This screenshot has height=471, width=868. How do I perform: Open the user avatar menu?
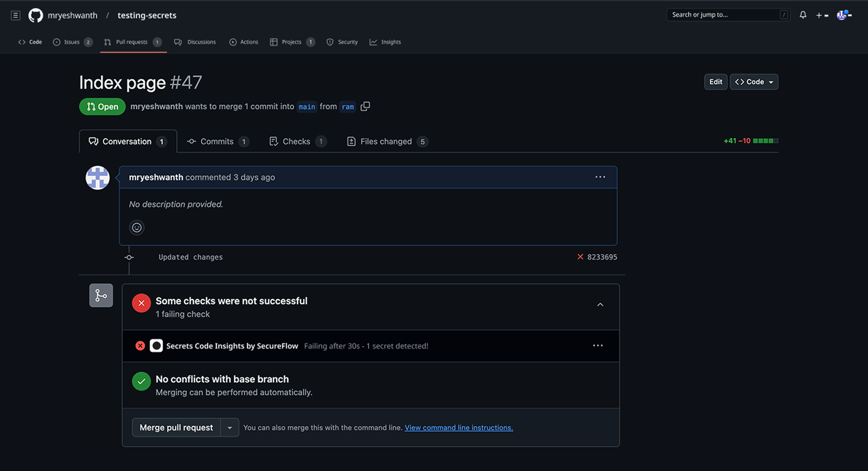[x=844, y=15]
